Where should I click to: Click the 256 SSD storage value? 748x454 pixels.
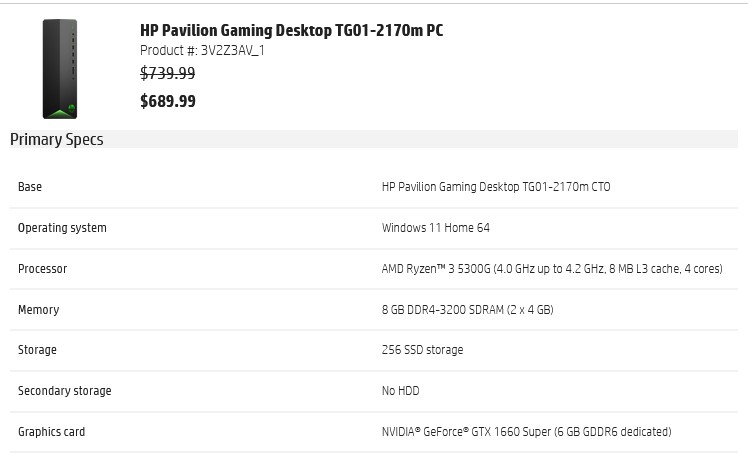coord(422,350)
